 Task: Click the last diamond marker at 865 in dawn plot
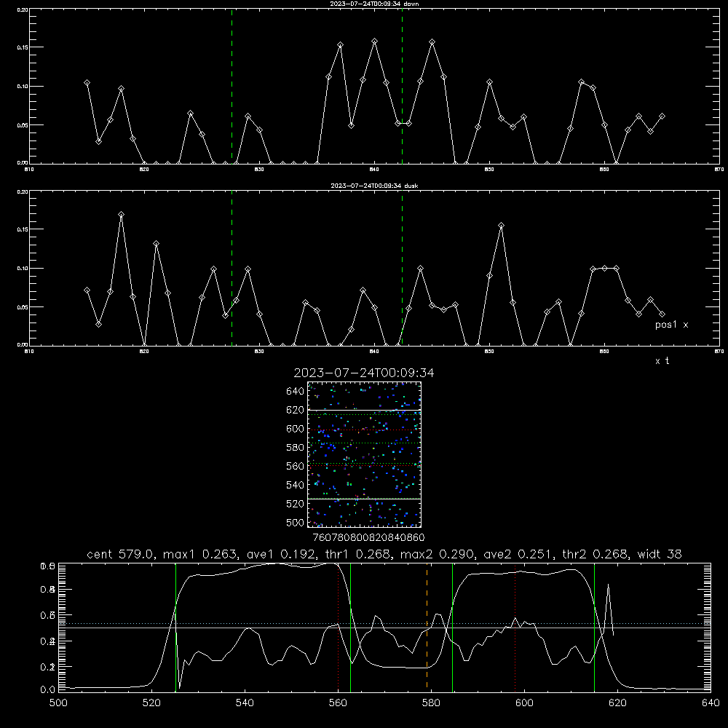(662, 116)
